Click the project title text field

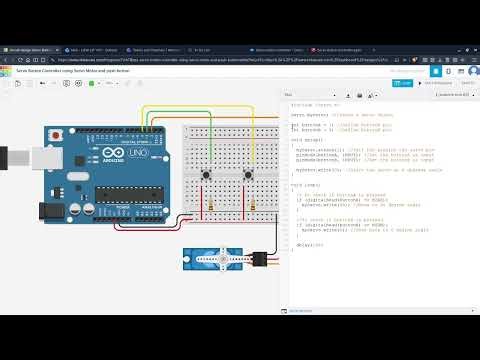73,71
